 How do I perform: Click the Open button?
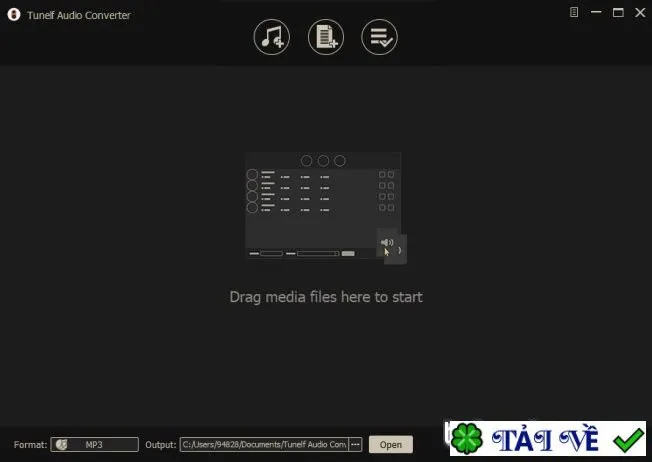(x=390, y=445)
